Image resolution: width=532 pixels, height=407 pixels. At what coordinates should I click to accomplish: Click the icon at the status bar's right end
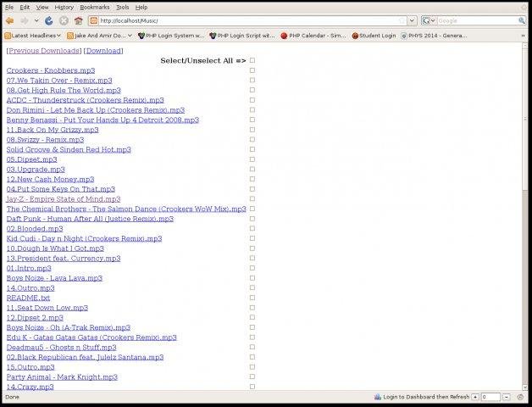[x=520, y=397]
